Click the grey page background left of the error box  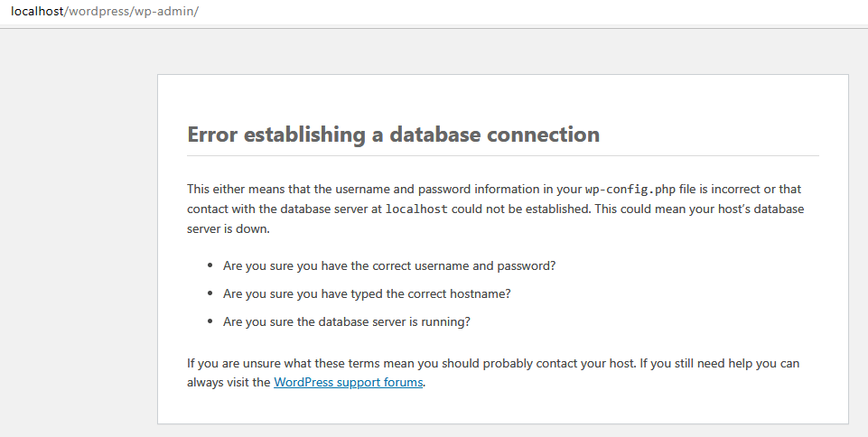[x=79, y=244]
